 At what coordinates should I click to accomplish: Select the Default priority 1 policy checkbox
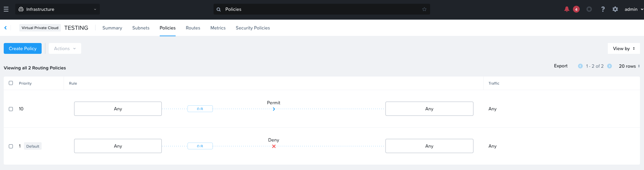11,146
